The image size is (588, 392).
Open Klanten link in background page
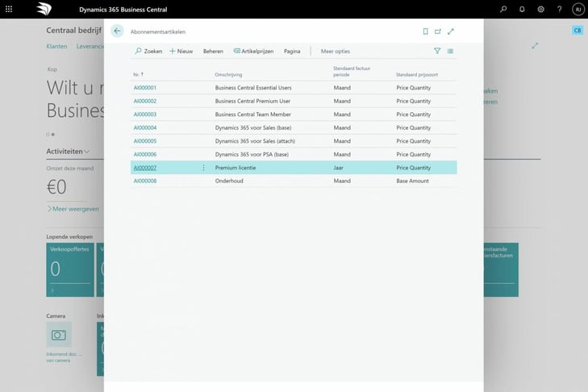click(56, 46)
